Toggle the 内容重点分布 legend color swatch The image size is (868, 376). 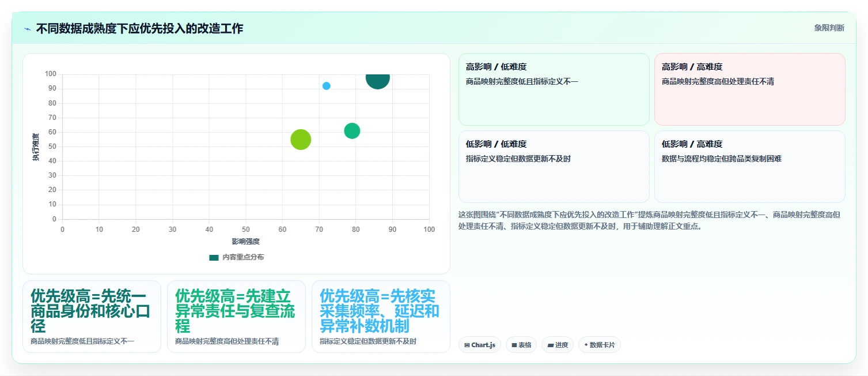214,257
